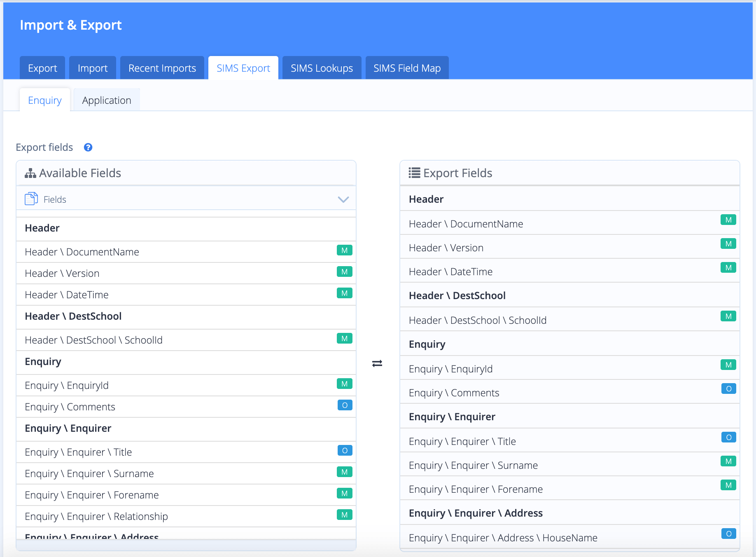Switch to the SIMS Lookups tab
This screenshot has width=756, height=557.
322,68
